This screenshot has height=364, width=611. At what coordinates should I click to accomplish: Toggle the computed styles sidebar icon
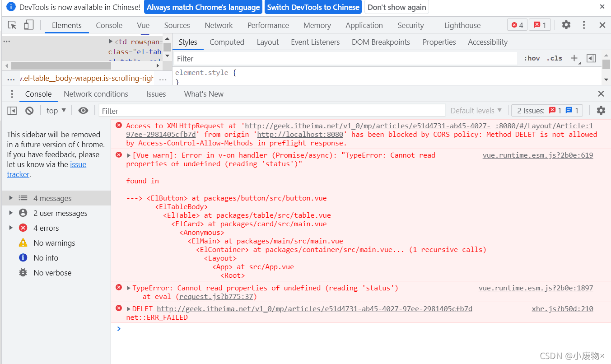pos(591,58)
